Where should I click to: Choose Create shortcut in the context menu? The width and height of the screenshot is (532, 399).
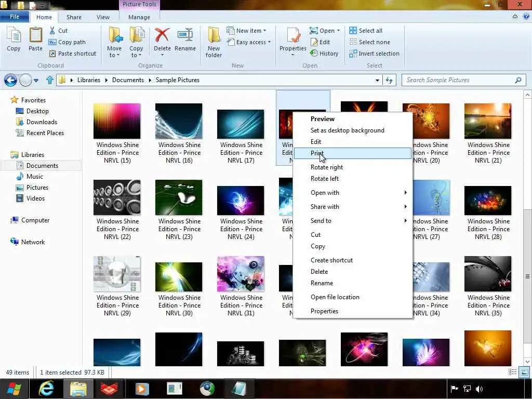[353, 260]
